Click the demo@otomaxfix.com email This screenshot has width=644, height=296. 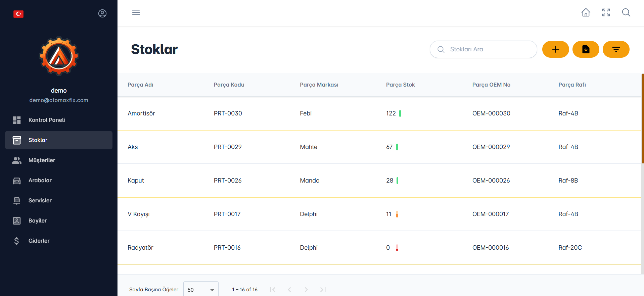(59, 100)
